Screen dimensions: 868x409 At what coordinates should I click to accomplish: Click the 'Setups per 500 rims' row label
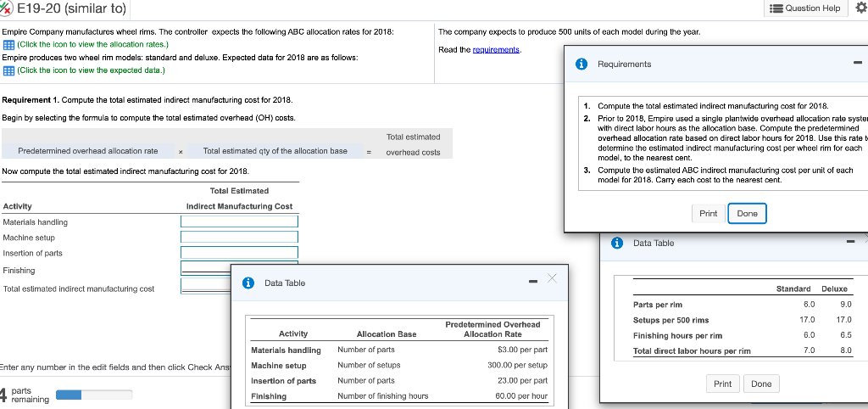tap(671, 320)
